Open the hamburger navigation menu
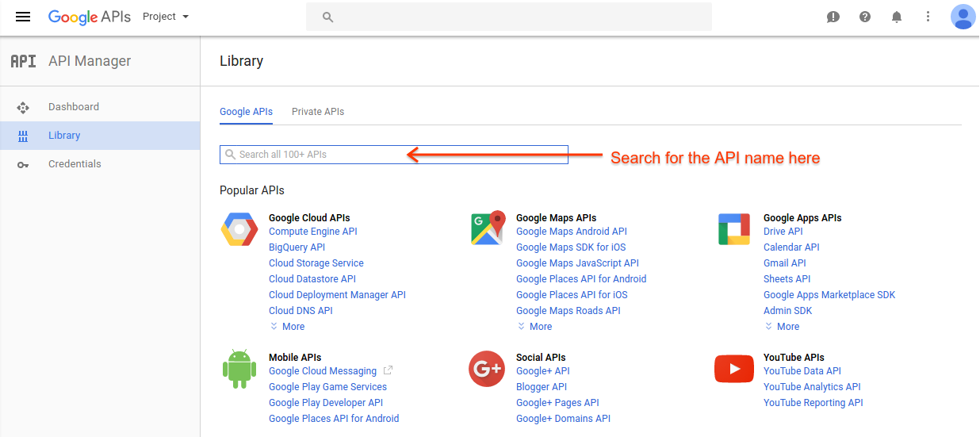The height and width of the screenshot is (437, 980). click(x=23, y=17)
